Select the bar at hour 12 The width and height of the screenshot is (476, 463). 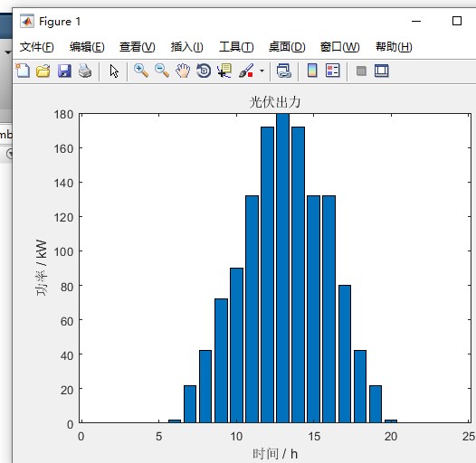tap(267, 275)
